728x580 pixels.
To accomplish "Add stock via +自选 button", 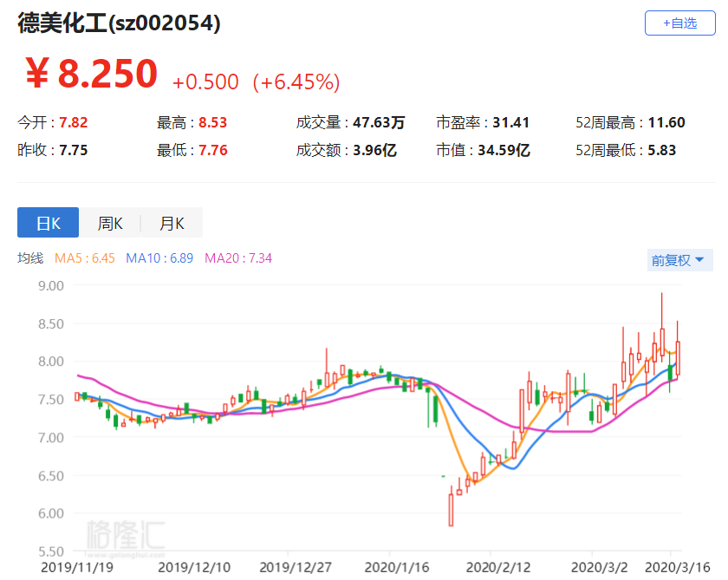I will (679, 23).
